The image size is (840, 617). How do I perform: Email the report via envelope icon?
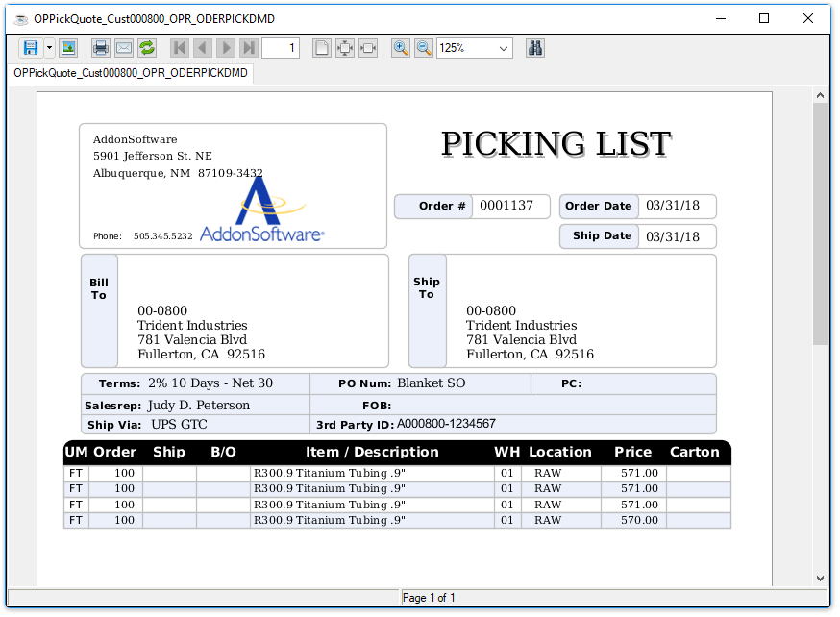(124, 48)
